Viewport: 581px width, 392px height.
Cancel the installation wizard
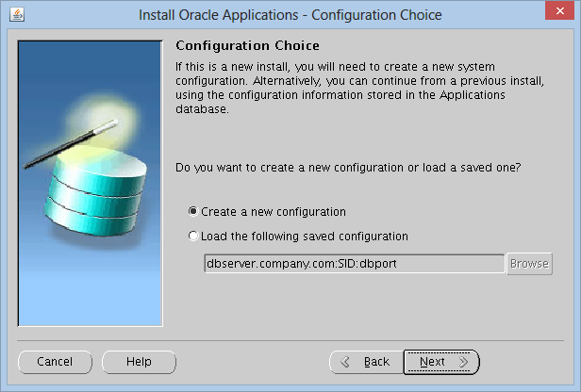(55, 362)
